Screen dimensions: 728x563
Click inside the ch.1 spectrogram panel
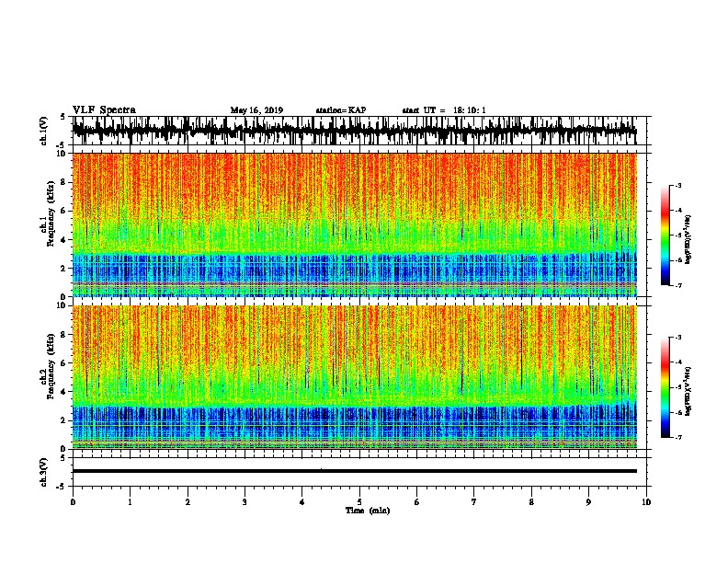[355, 224]
